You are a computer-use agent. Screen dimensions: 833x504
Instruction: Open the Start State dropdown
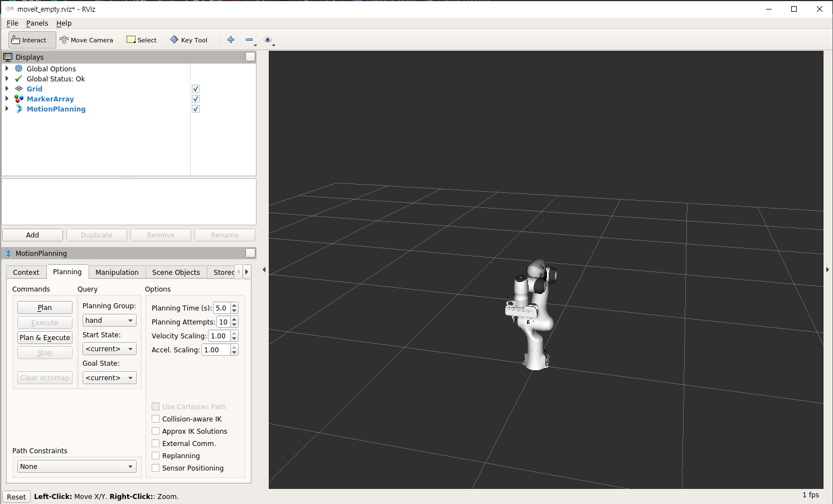tap(109, 349)
